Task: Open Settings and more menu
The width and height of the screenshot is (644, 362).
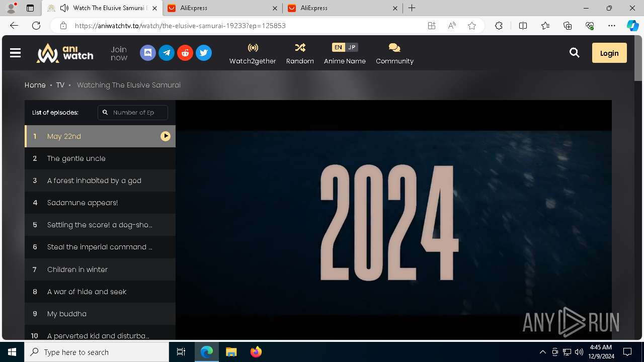Action: point(612,26)
